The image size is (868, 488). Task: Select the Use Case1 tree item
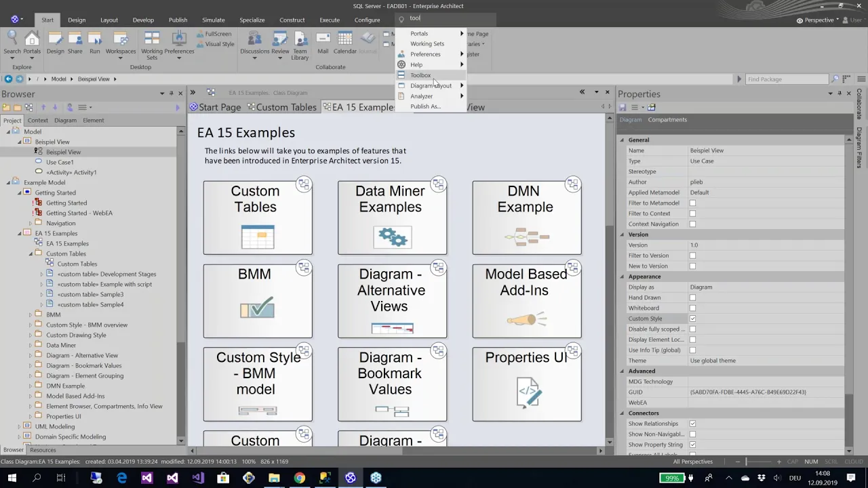(60, 162)
